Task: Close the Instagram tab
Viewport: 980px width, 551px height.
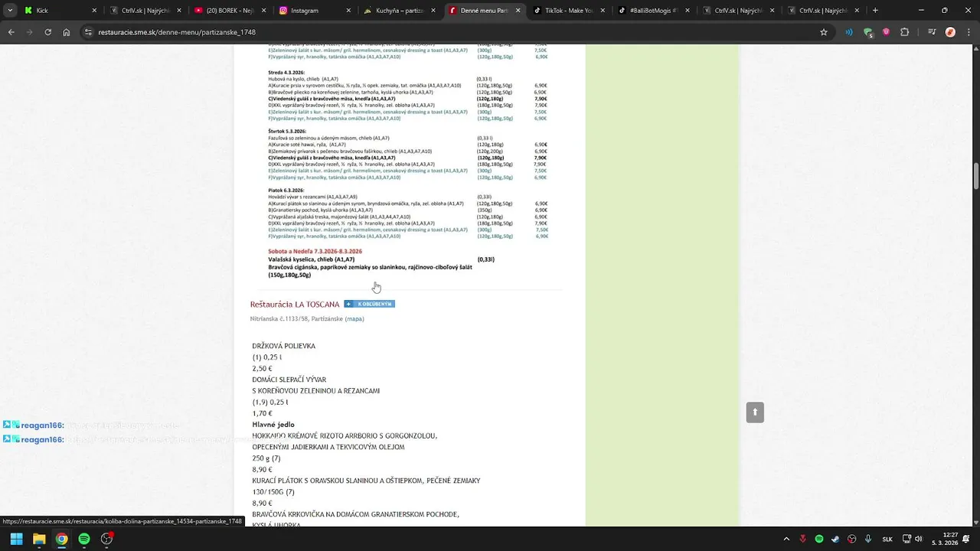Action: [x=348, y=11]
